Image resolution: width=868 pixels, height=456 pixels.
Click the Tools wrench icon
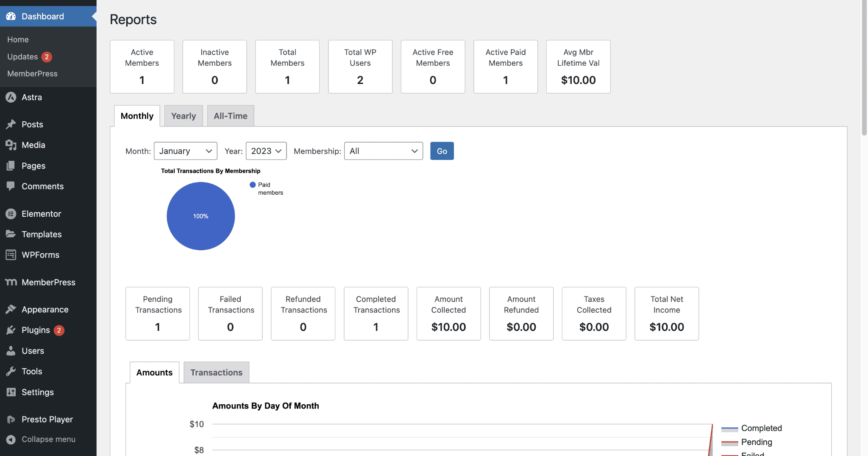coord(11,372)
